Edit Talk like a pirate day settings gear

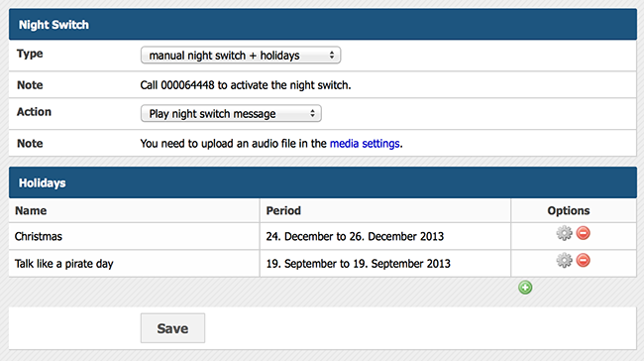tap(564, 260)
